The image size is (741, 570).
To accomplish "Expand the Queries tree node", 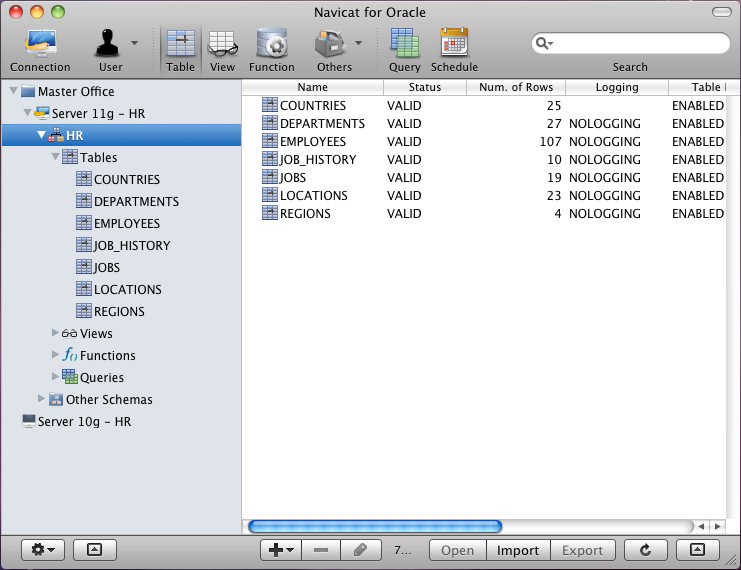I will (55, 376).
